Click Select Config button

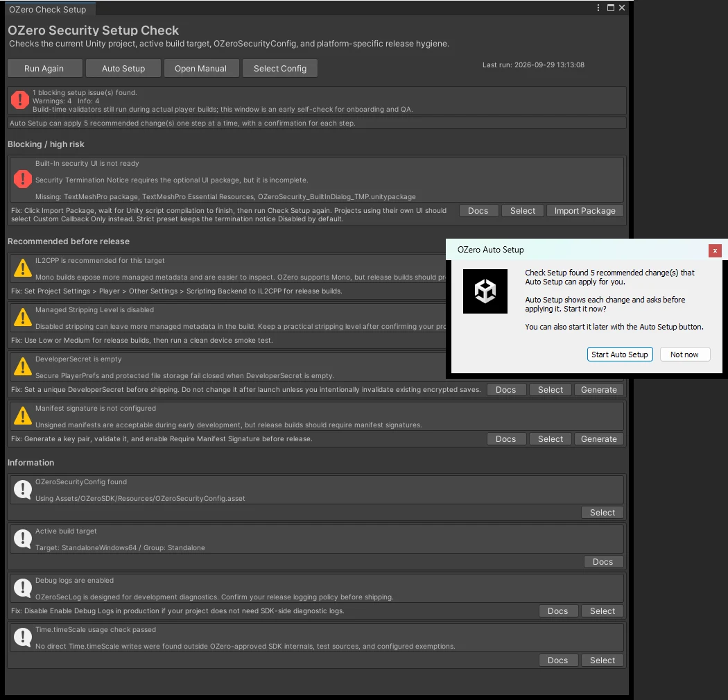point(280,68)
